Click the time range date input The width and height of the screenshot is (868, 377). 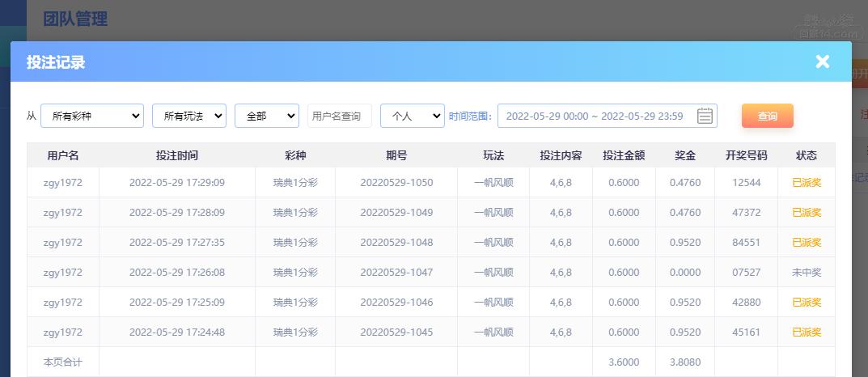click(x=608, y=116)
